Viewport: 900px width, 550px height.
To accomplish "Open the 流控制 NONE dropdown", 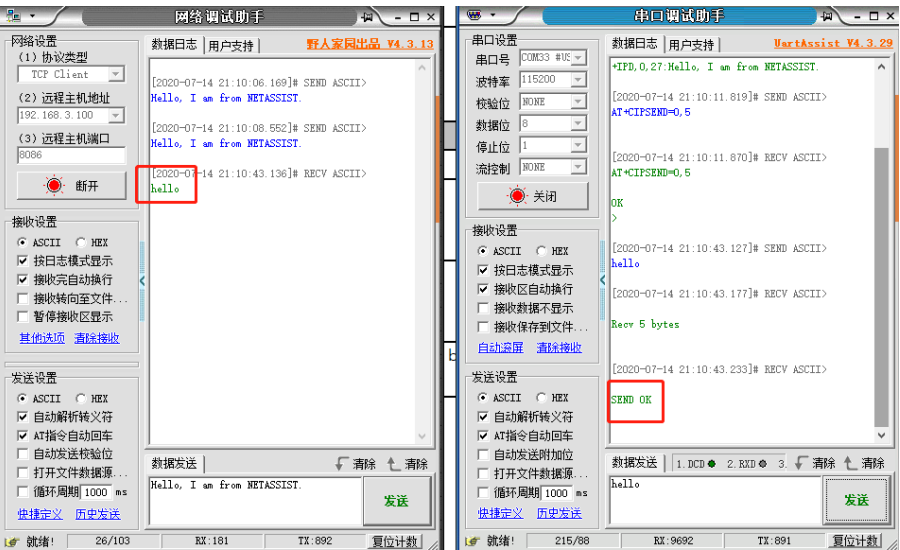I will [x=578, y=167].
